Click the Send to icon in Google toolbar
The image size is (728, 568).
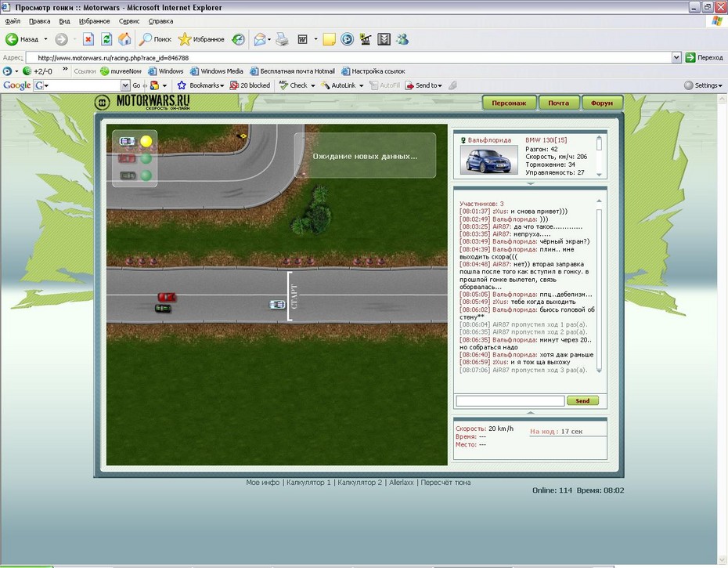tap(409, 85)
